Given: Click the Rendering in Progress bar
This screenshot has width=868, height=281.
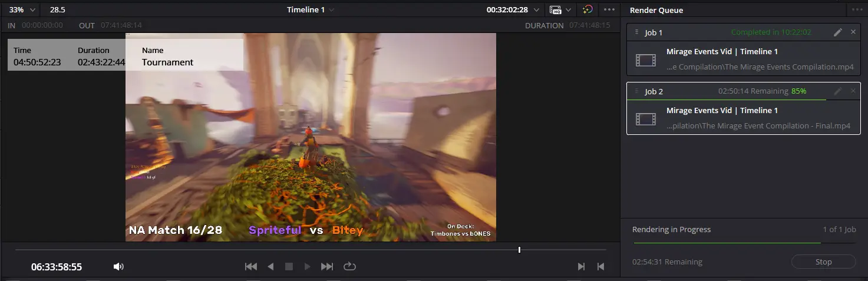Looking at the screenshot, I should (x=744, y=243).
